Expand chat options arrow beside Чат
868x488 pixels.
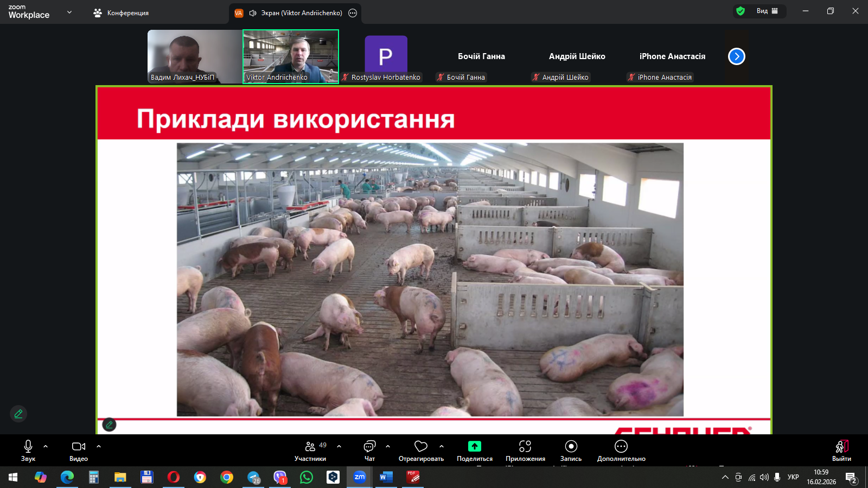388,446
